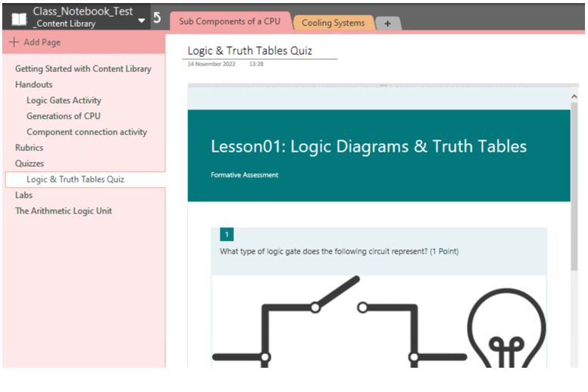
Task: Open Getting Started with Content Library page
Action: coord(83,69)
